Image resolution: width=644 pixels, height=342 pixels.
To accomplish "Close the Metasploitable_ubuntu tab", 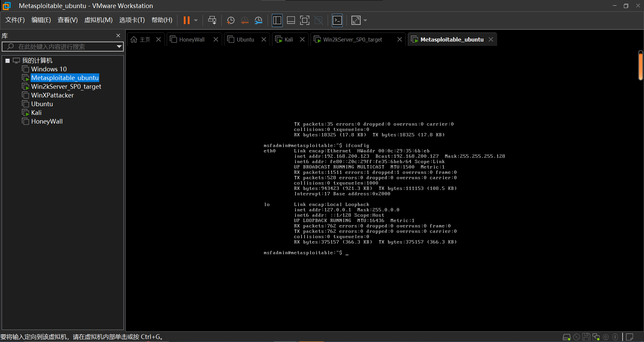I will pyautogui.click(x=491, y=40).
